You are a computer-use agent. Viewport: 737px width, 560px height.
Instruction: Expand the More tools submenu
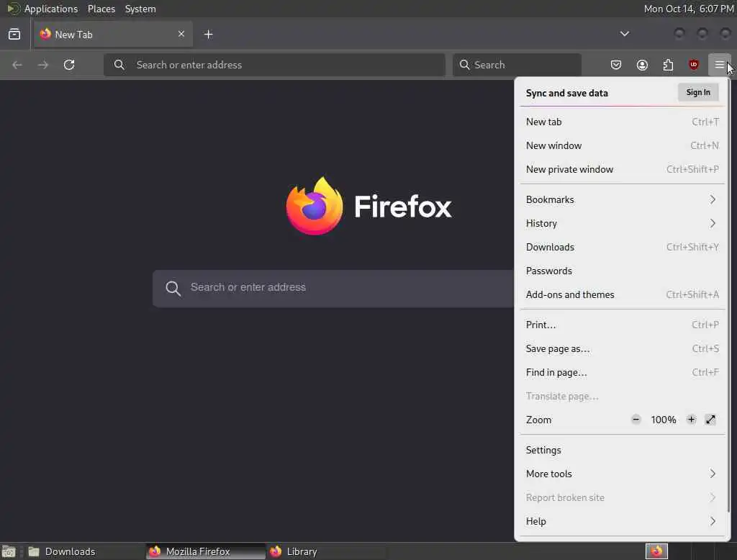tap(623, 474)
